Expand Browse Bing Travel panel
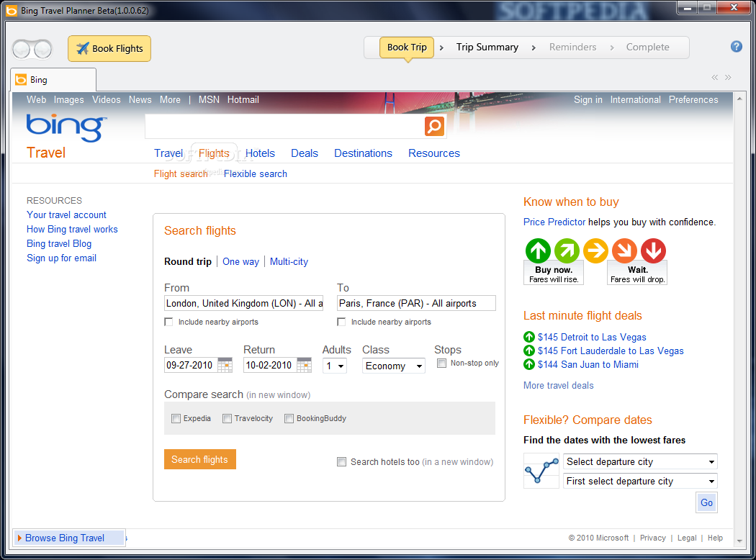The image size is (756, 560). tap(68, 538)
